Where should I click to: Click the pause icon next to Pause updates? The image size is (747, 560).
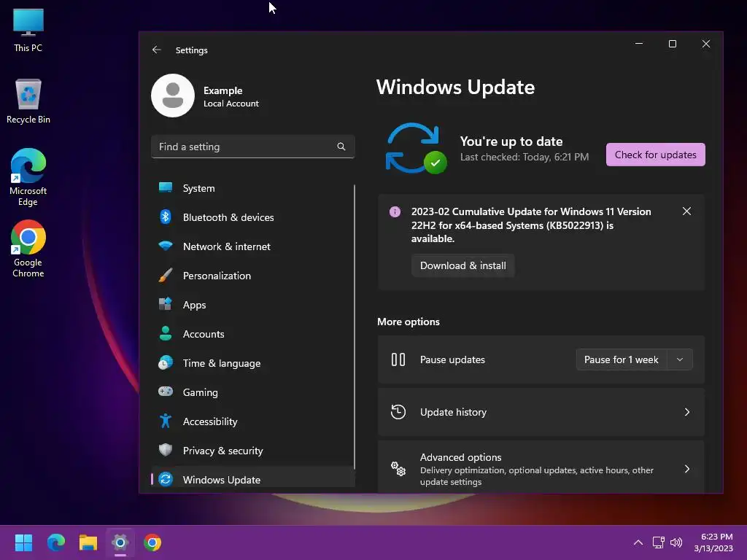(x=398, y=359)
